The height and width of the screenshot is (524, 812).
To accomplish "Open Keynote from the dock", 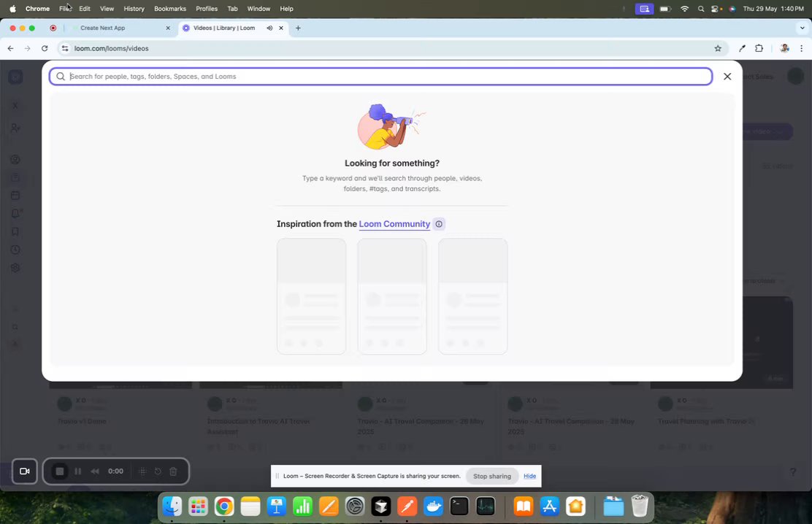I will [x=277, y=506].
